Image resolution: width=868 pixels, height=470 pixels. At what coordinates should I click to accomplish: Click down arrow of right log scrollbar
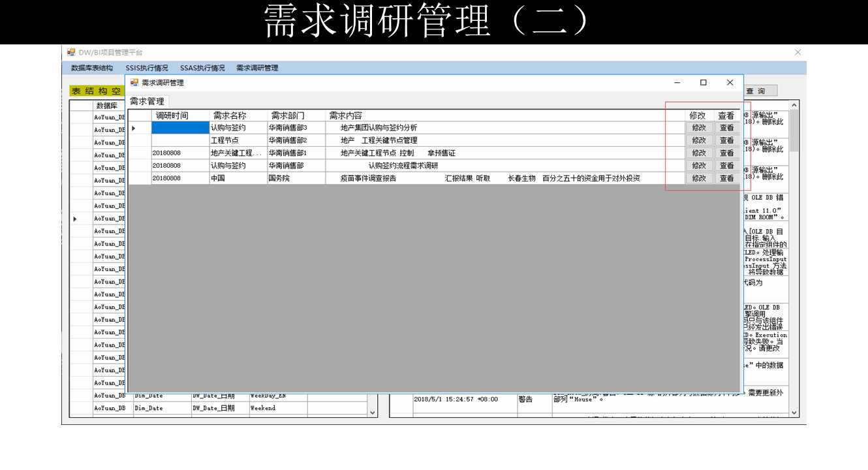(794, 413)
